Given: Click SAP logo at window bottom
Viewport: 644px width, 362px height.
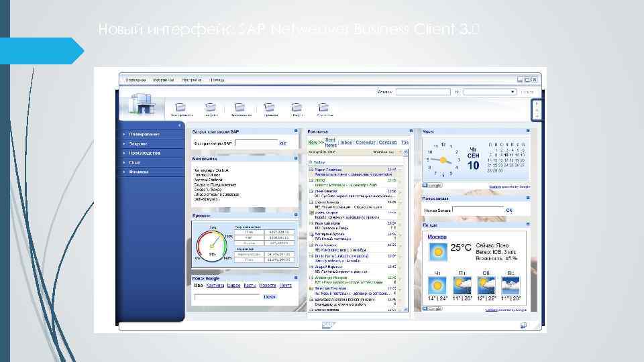Looking at the screenshot, I should [328, 325].
